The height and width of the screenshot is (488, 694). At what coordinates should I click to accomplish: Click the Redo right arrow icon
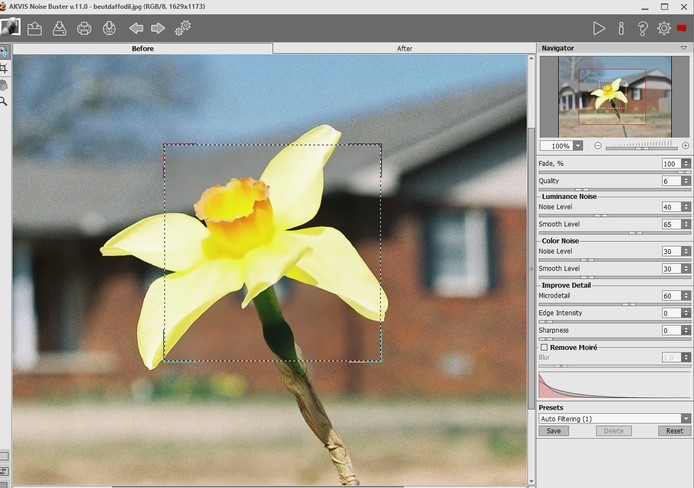pyautogui.click(x=158, y=28)
